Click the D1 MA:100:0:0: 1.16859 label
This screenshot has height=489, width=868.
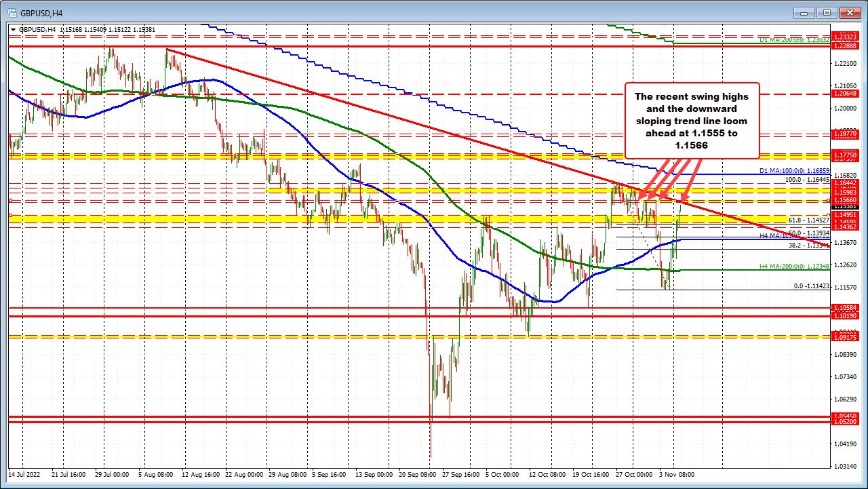pos(794,171)
